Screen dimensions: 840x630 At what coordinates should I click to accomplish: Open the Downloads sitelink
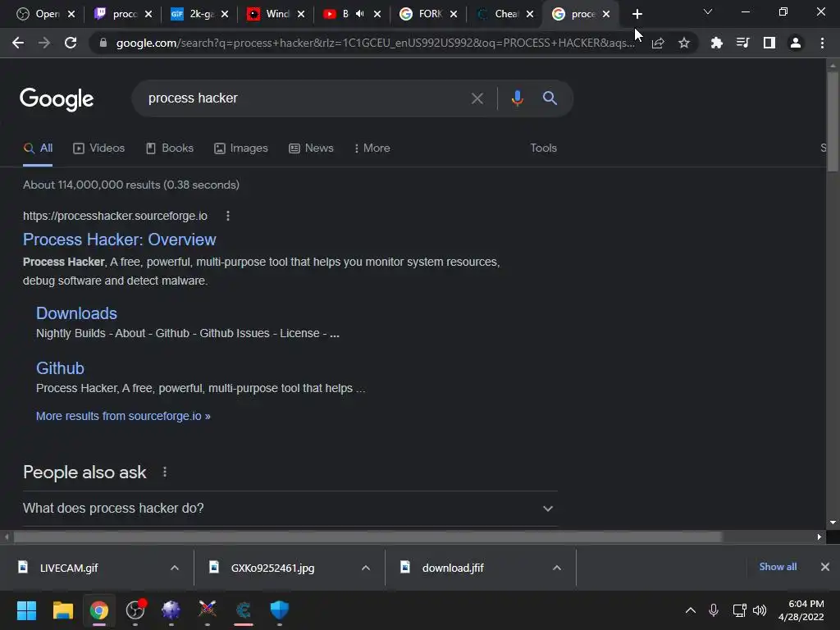(76, 313)
